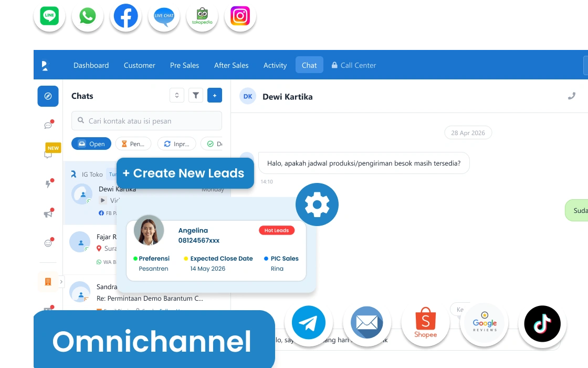Open the TikTok channel icon

click(542, 324)
